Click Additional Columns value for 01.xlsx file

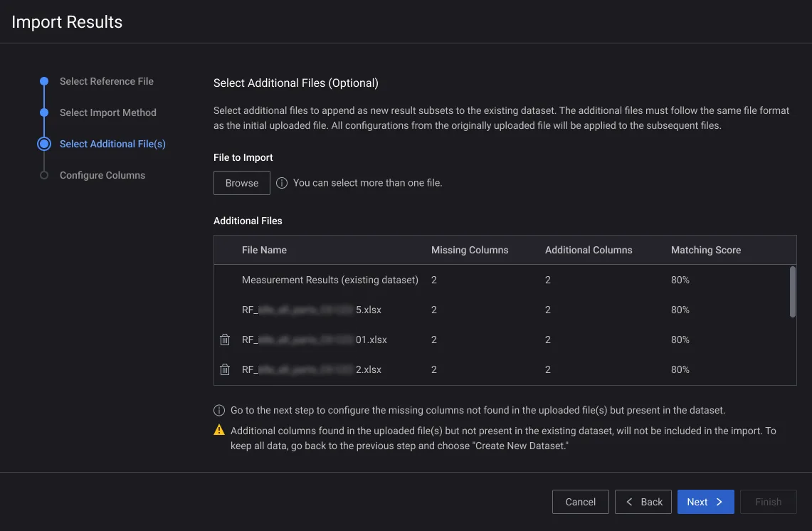548,340
